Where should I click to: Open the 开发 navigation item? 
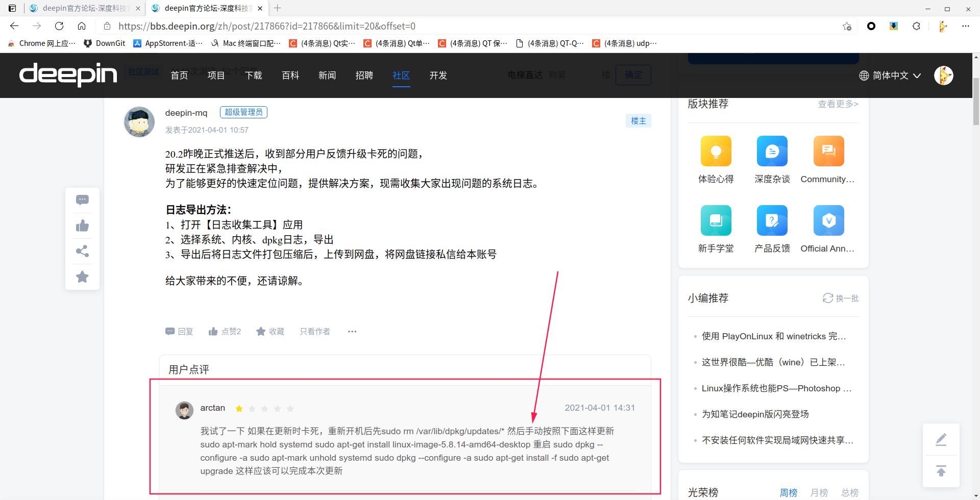coord(438,76)
